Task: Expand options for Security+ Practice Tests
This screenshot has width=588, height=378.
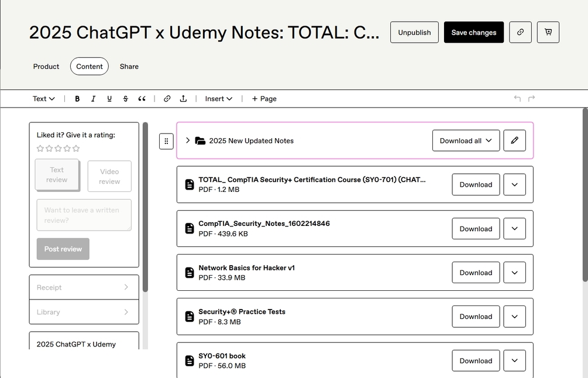Action: click(x=514, y=317)
